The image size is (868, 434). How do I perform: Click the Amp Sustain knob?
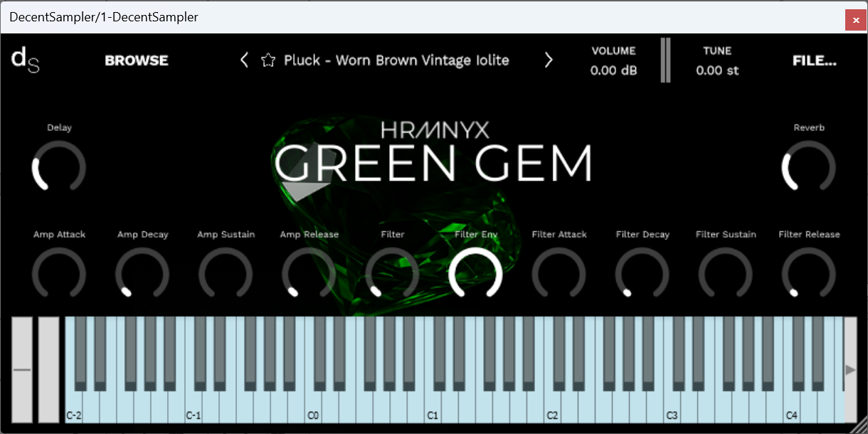226,274
